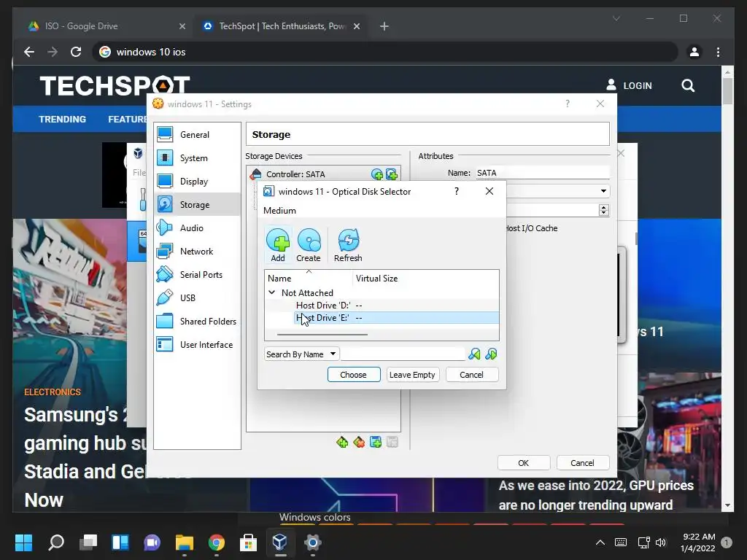
Task: Click the horizontal scrollbar in the disk list
Action: pos(322,335)
